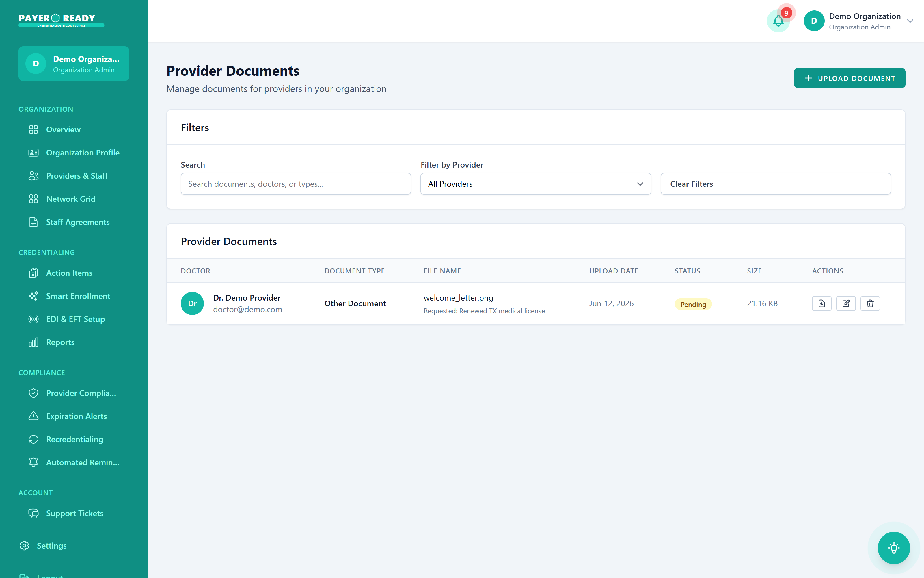Expand the Demo Organization account menu chevron
924x578 pixels.
pyautogui.click(x=910, y=21)
